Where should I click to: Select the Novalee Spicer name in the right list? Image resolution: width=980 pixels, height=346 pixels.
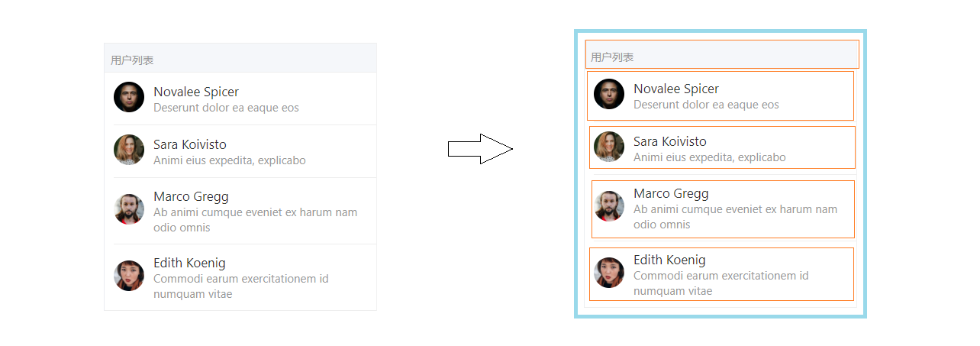click(676, 89)
